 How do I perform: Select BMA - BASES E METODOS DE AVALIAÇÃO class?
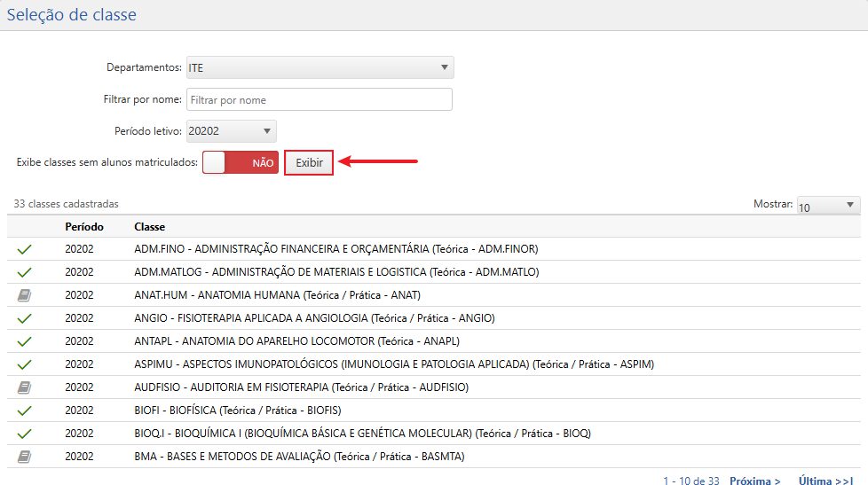coord(299,457)
